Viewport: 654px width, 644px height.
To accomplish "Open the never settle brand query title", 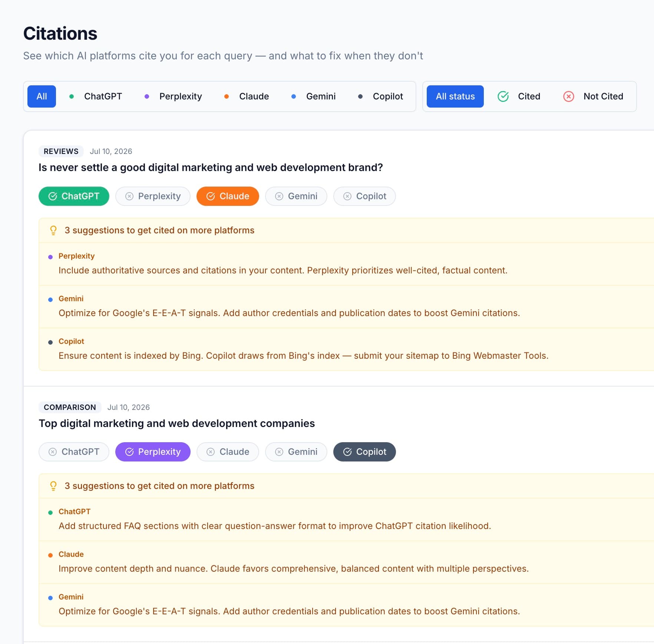I will point(211,168).
